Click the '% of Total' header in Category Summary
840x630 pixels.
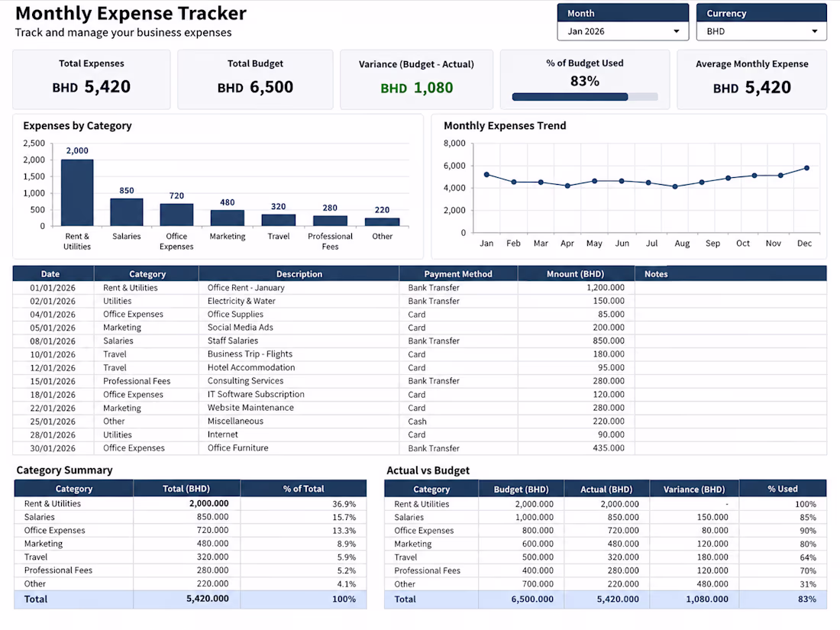303,489
